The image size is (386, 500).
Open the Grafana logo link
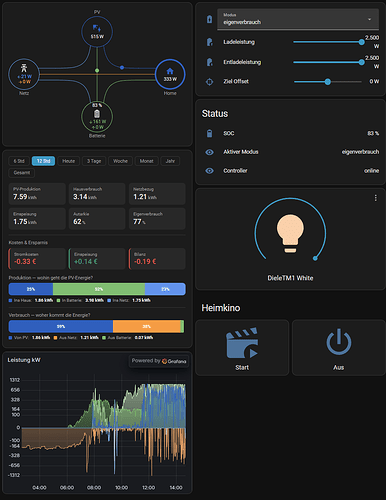click(x=174, y=361)
